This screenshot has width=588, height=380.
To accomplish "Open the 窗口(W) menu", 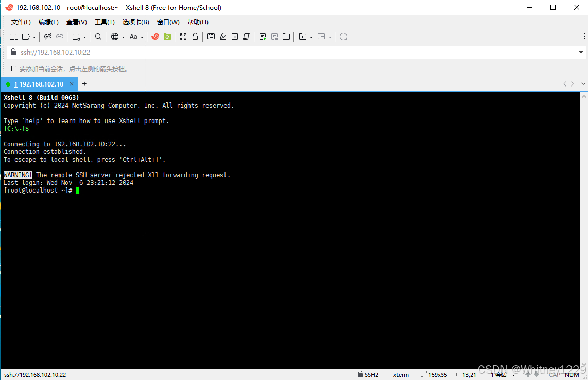I will click(x=168, y=22).
